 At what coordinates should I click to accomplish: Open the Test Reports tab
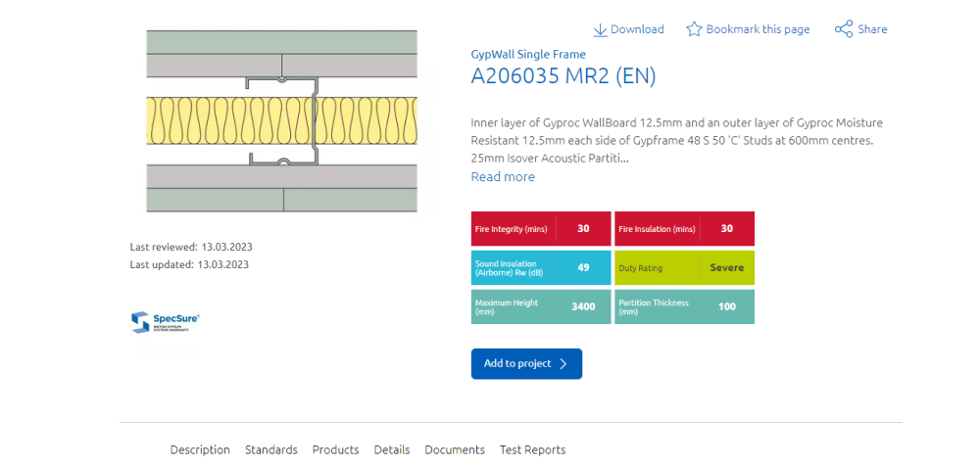coord(532,449)
